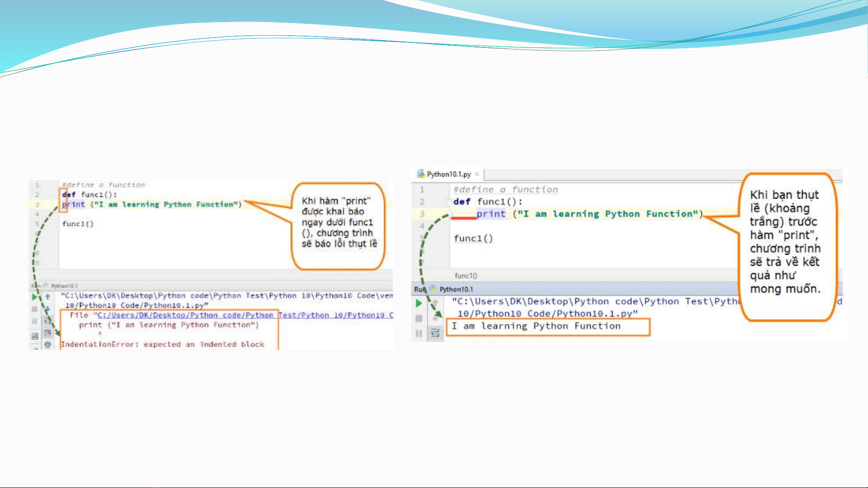Select the Python10.1.py editor tab
Viewport: 868px width, 488px height.
448,174
